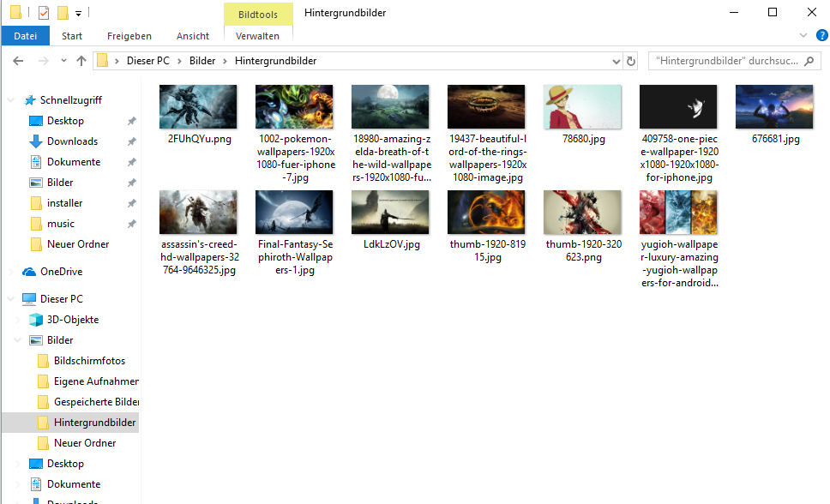The height and width of the screenshot is (504, 830).
Task: Click Hintergrundbilder in address breadcrumb
Action: (276, 61)
